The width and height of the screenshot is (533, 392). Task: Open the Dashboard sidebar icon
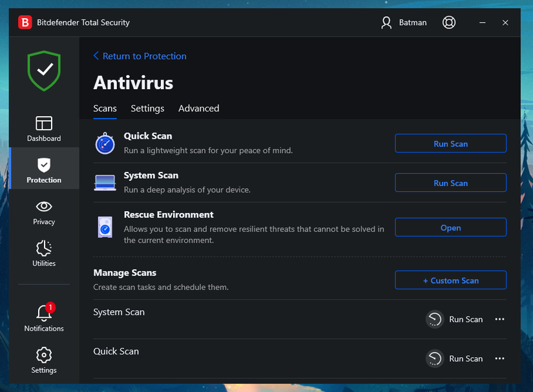click(44, 123)
